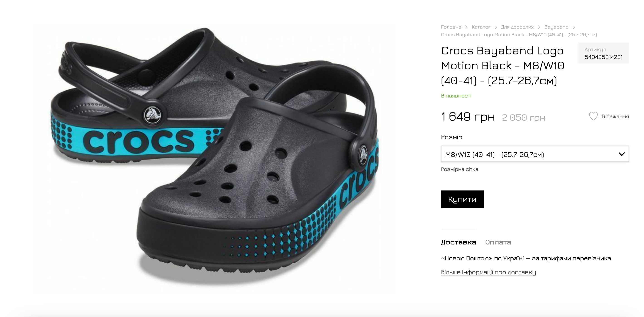Open Більше інформації про доставку link

coord(488,272)
